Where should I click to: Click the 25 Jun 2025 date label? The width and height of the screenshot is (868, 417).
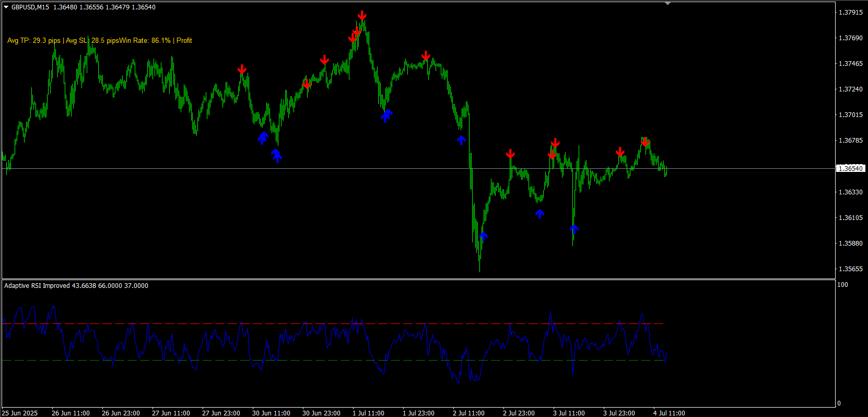tap(20, 413)
